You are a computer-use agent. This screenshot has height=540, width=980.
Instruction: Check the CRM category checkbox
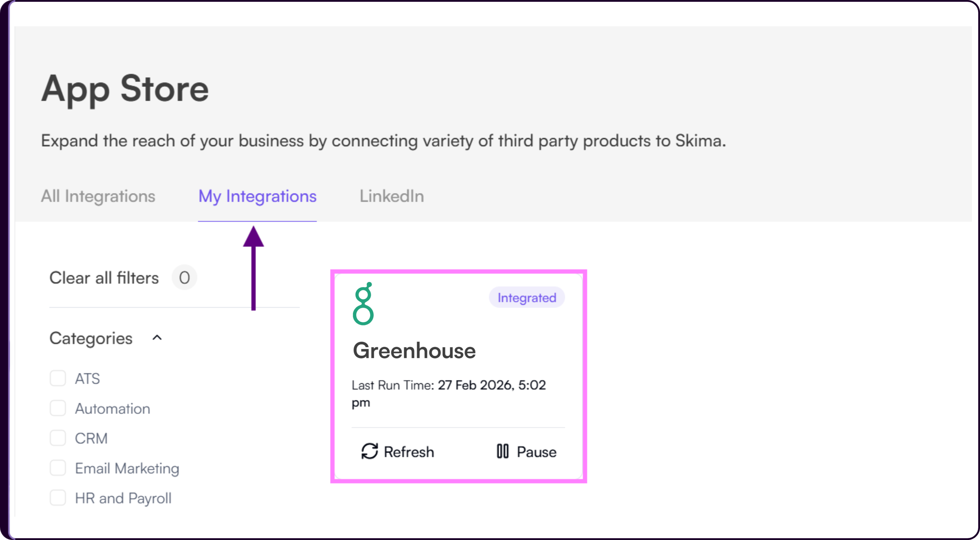click(x=58, y=438)
